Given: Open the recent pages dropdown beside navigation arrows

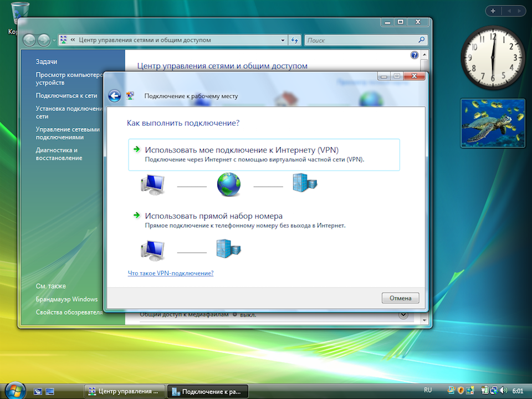Looking at the screenshot, I should point(54,40).
